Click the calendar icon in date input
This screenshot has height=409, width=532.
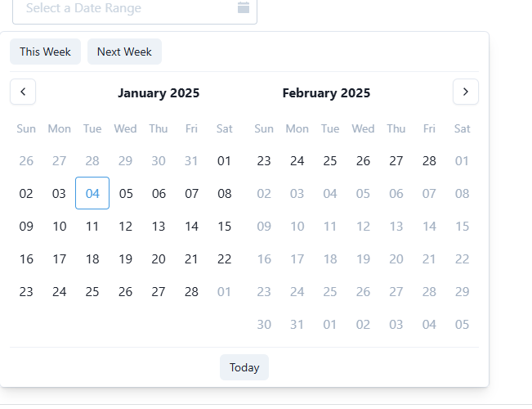point(244,7)
